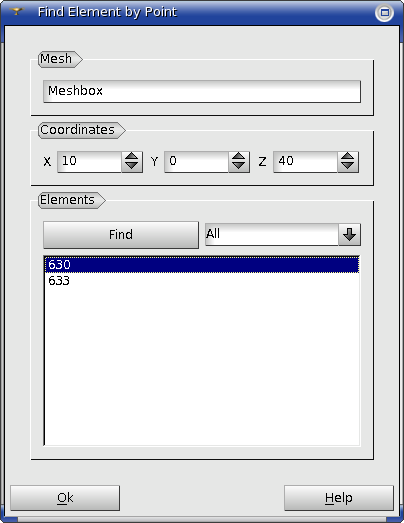Click empty area of the elements list
404x523 pixels.
coord(202,367)
